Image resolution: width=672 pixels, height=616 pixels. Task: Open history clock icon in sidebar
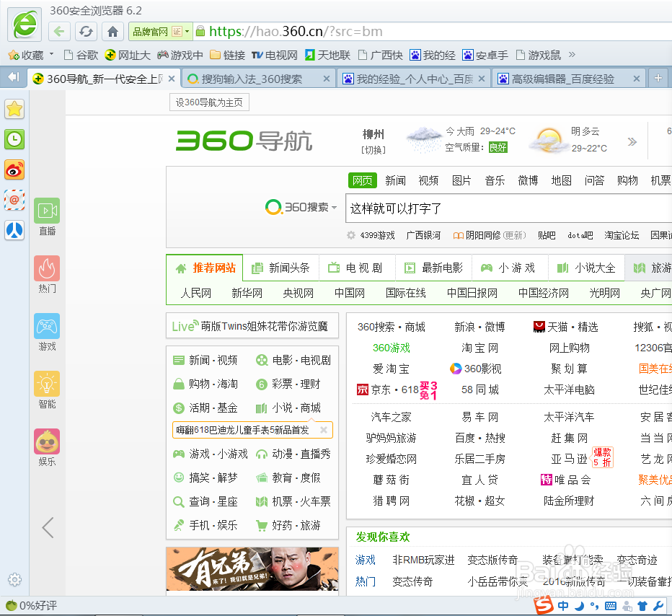(14, 139)
